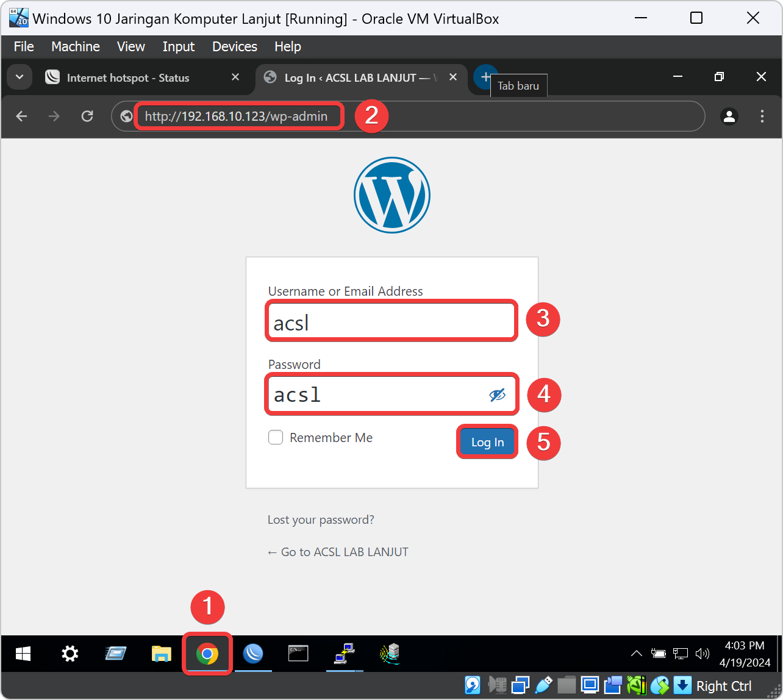Open the VirtualBox Input menu
783x700 pixels.
pyautogui.click(x=179, y=46)
